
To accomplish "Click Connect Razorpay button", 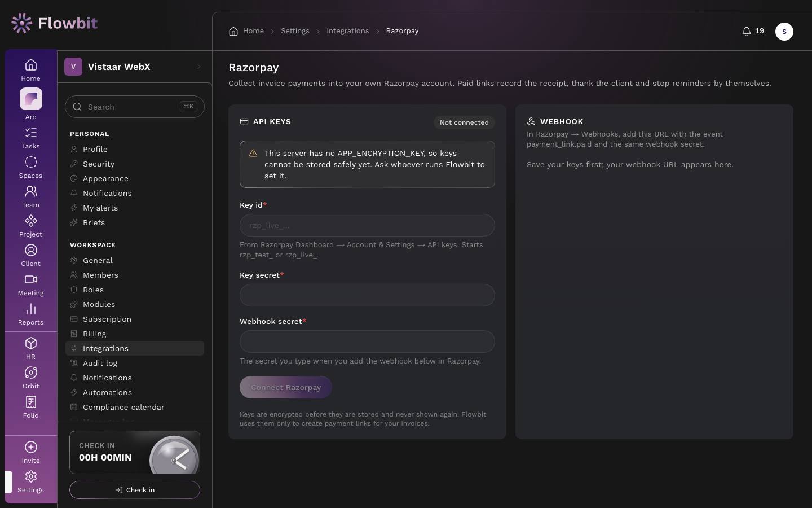I will coord(286,387).
